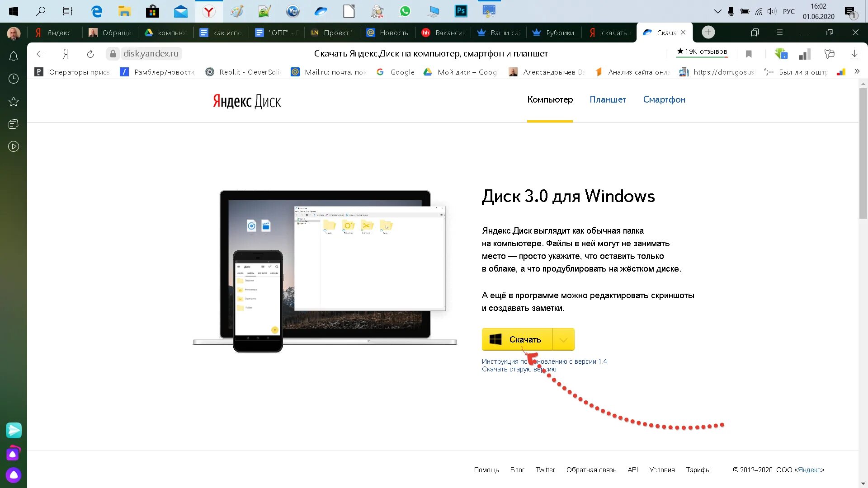Switch to the Новость browser tab
The width and height of the screenshot is (868, 488).
pyautogui.click(x=388, y=33)
